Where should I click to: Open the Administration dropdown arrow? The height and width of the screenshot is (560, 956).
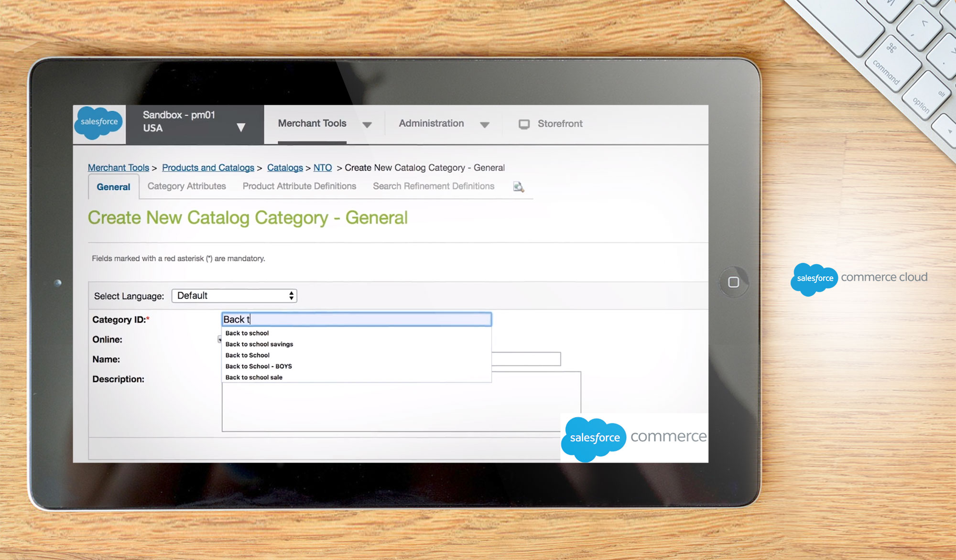[x=485, y=125]
